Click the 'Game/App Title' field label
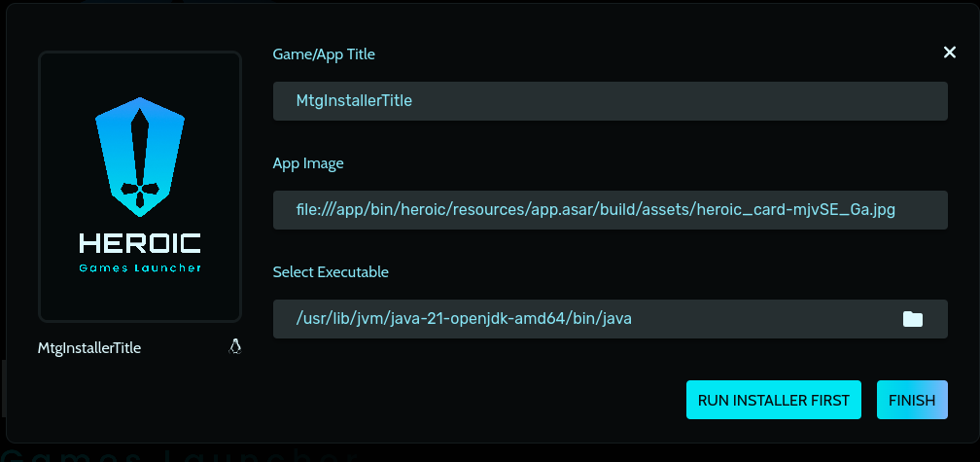 [x=324, y=54]
